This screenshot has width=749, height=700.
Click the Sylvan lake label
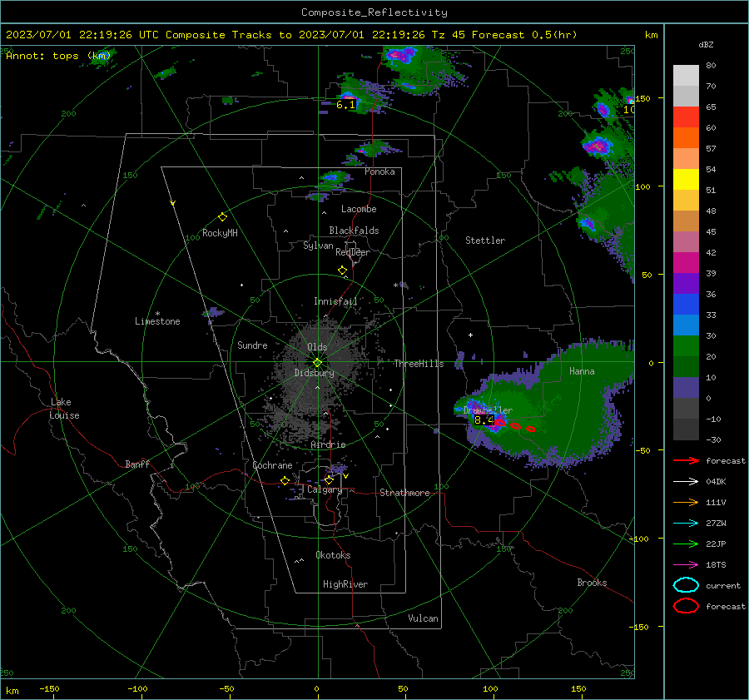(x=318, y=246)
